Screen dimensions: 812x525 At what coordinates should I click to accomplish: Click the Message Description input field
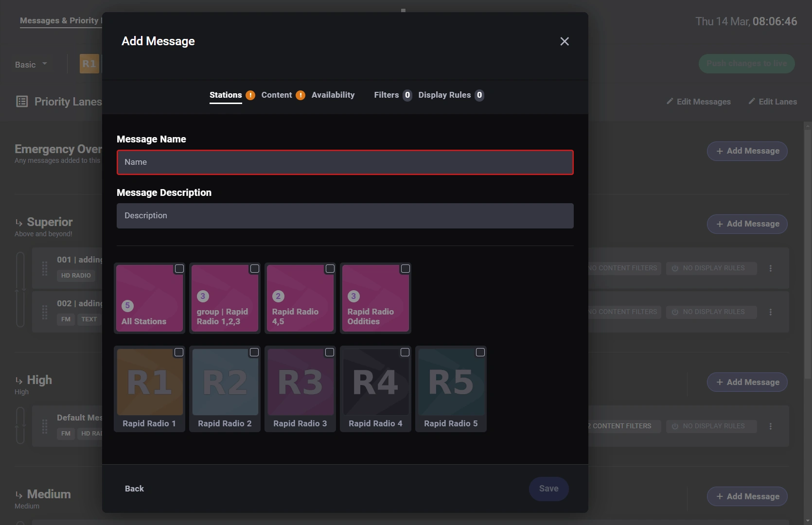point(345,216)
